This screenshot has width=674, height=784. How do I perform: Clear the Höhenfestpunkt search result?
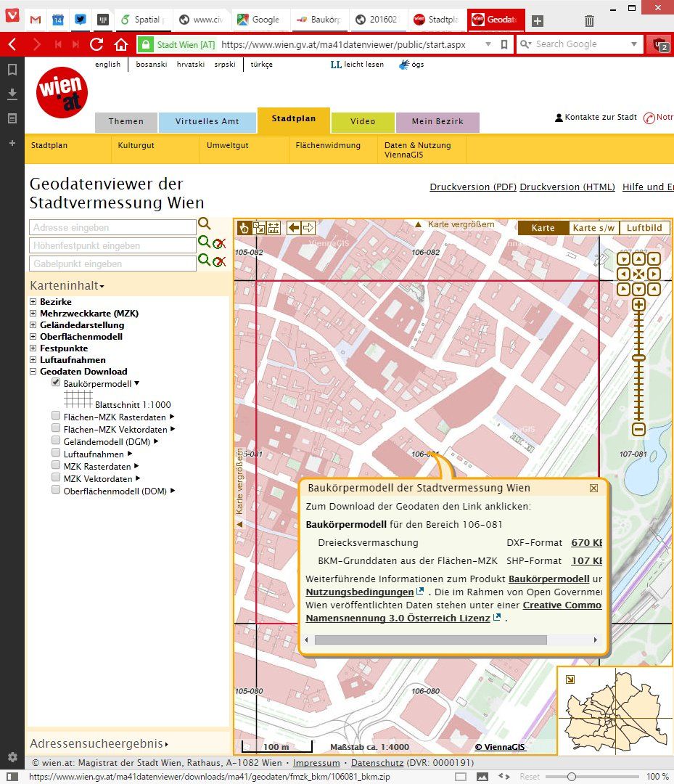(219, 243)
